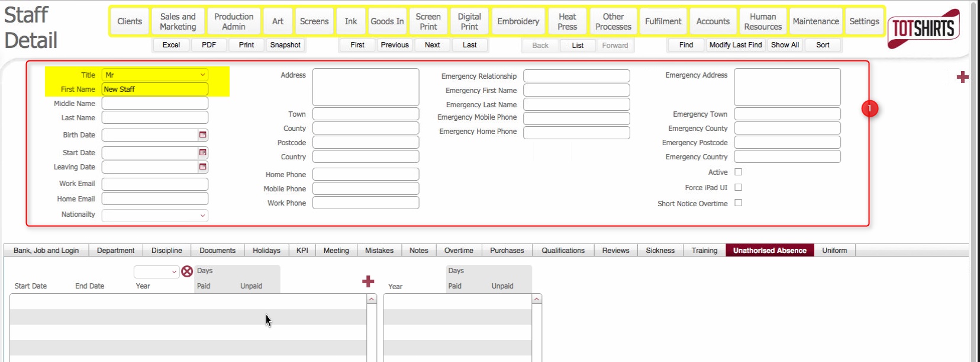980x362 pixels.
Task: Click the Modify Last Find button
Action: pyautogui.click(x=735, y=45)
